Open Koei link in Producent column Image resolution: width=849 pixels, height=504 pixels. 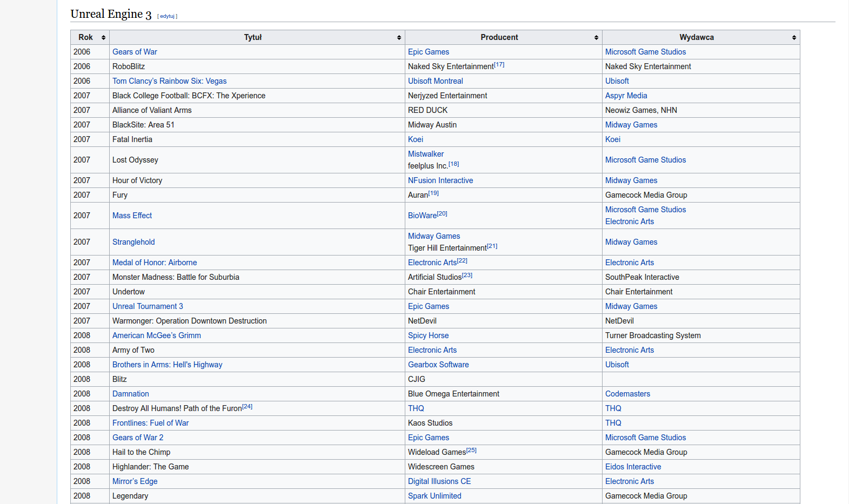click(x=416, y=139)
